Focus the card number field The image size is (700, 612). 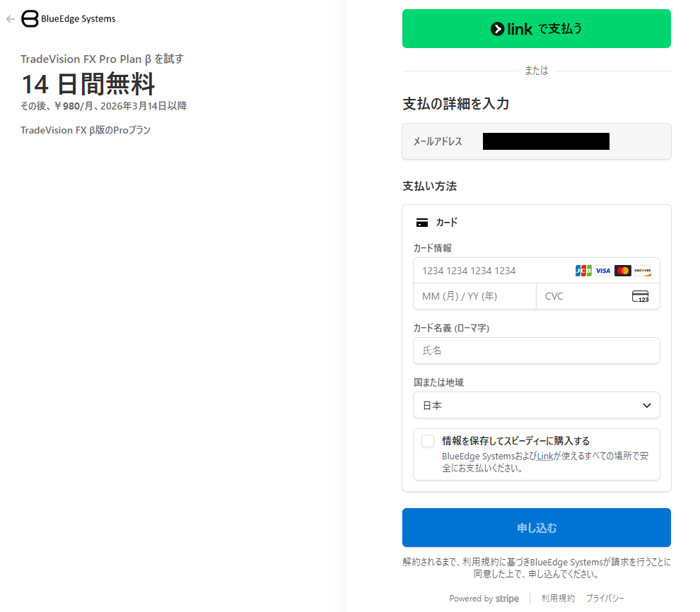(x=495, y=271)
